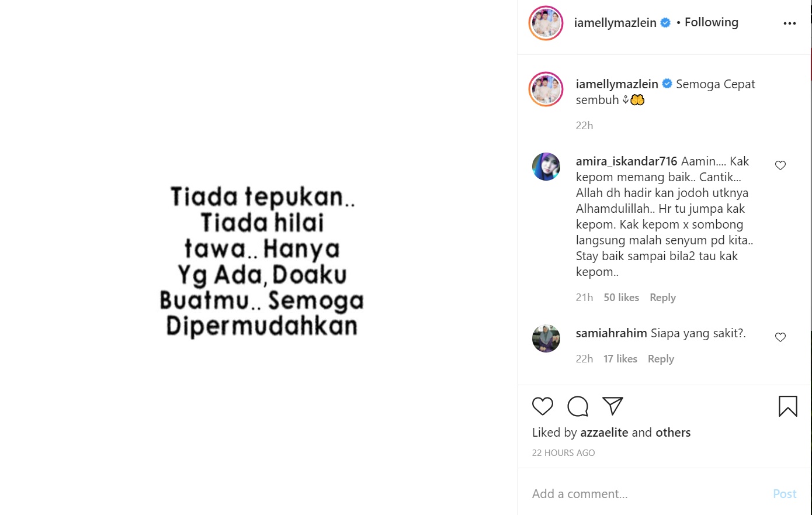View the 17 likes on comment

click(x=620, y=359)
